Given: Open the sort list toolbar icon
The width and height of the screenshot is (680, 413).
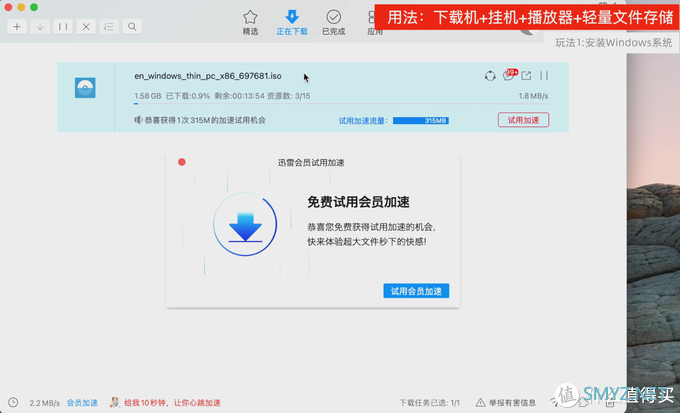Looking at the screenshot, I should pos(109,27).
